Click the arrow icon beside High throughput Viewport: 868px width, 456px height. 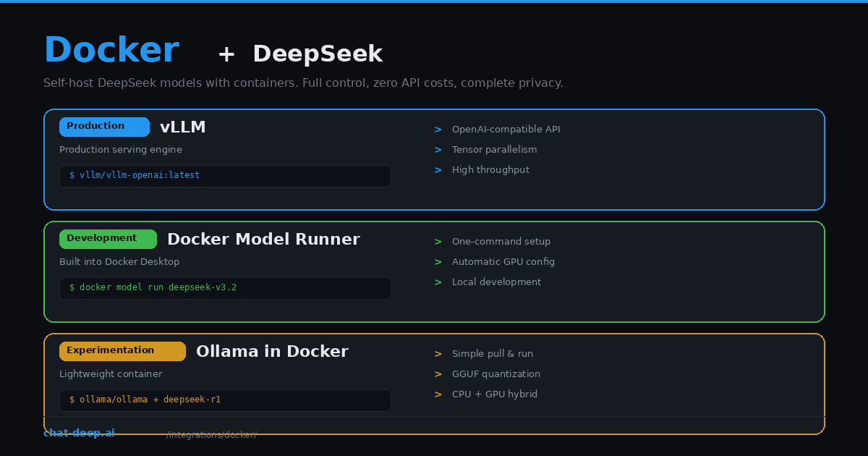[438, 169]
